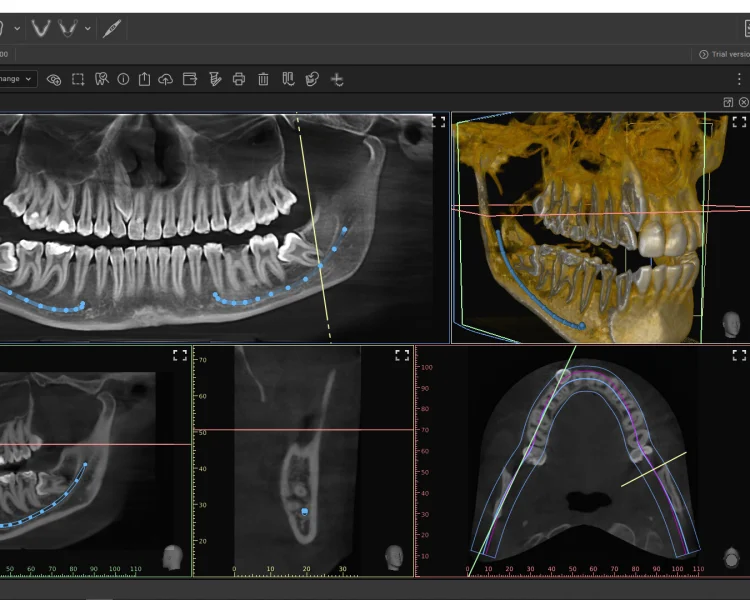
Task: Click head orientation icon in axial view
Action: tap(731, 558)
